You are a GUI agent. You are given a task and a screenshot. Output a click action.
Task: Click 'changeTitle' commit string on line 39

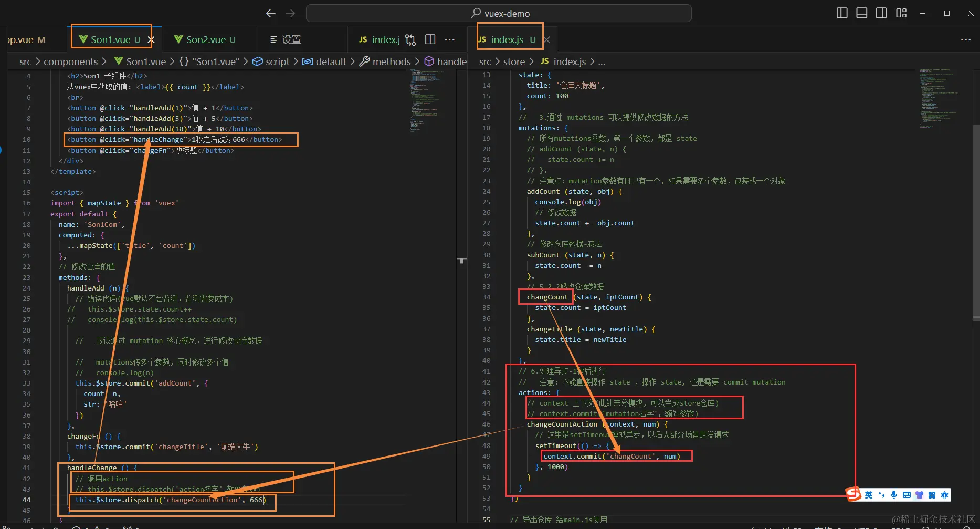point(181,447)
